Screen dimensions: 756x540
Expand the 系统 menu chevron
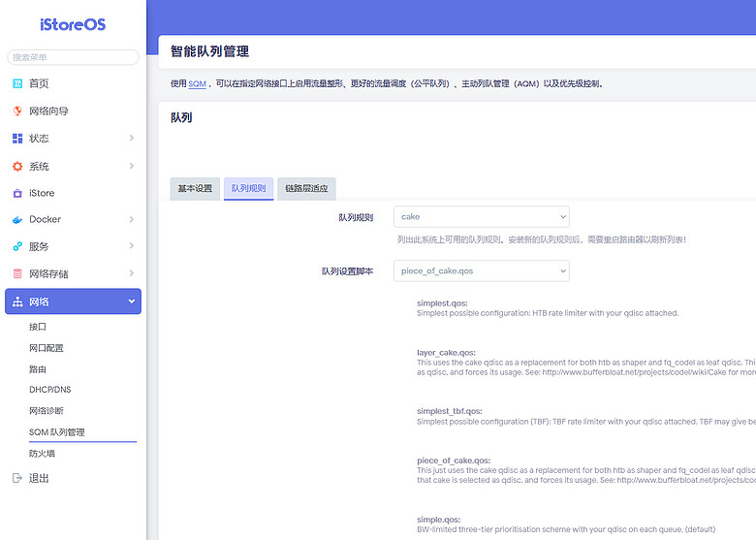coord(132,166)
